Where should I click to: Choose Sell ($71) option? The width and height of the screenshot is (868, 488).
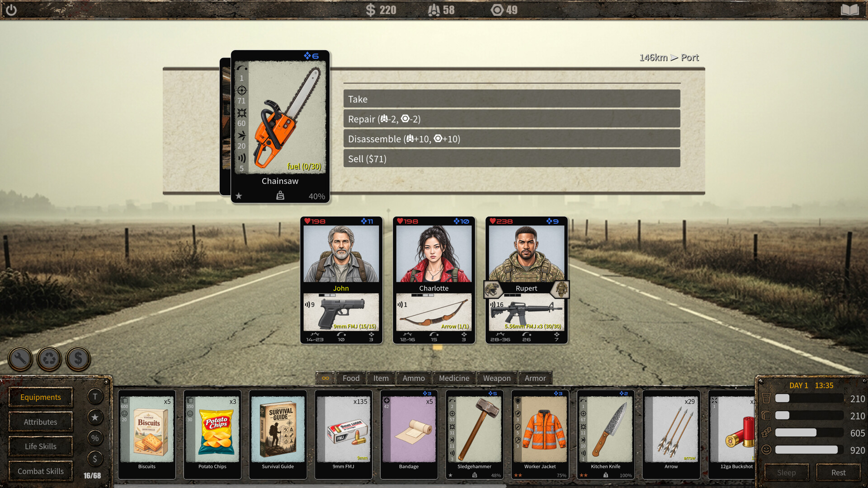(512, 159)
